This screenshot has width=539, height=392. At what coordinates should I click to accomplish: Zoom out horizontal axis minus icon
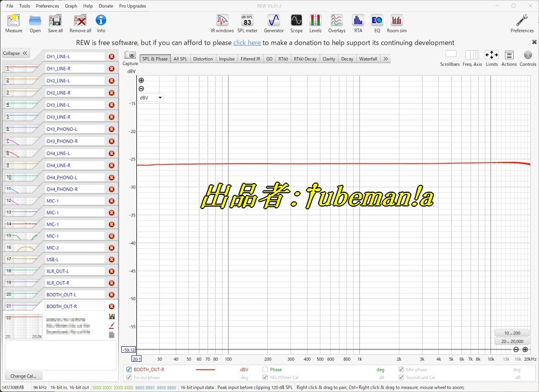click(x=516, y=349)
